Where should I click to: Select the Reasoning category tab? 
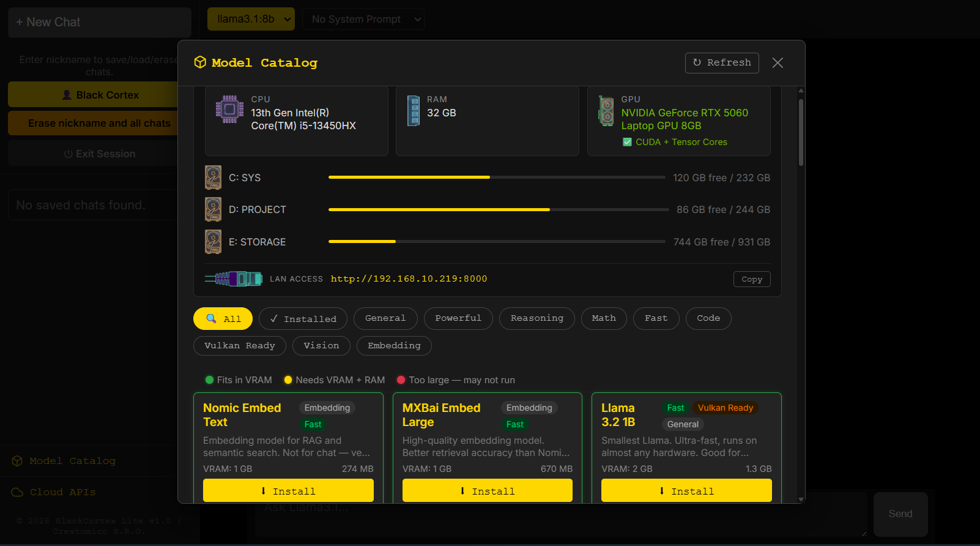tap(536, 318)
